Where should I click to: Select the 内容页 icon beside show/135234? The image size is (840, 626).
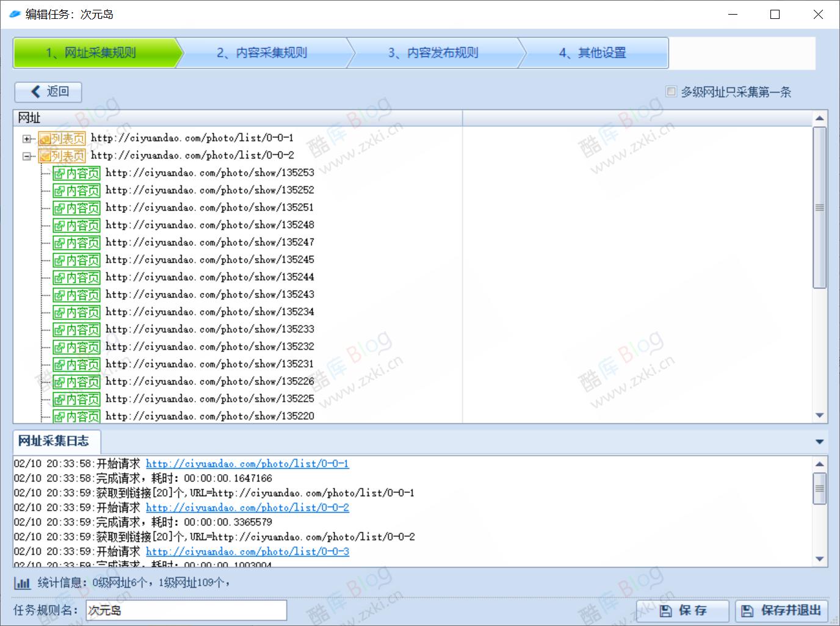[76, 312]
